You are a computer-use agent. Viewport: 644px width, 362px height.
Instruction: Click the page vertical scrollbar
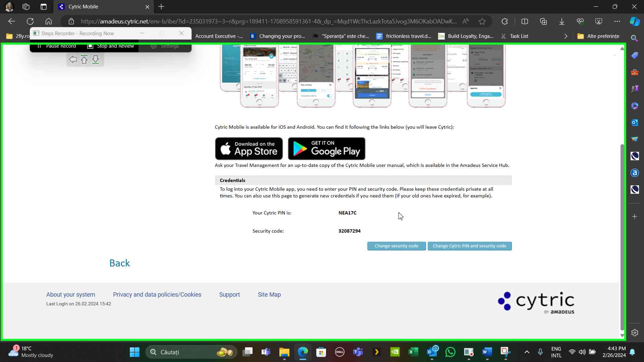pyautogui.click(x=622, y=235)
